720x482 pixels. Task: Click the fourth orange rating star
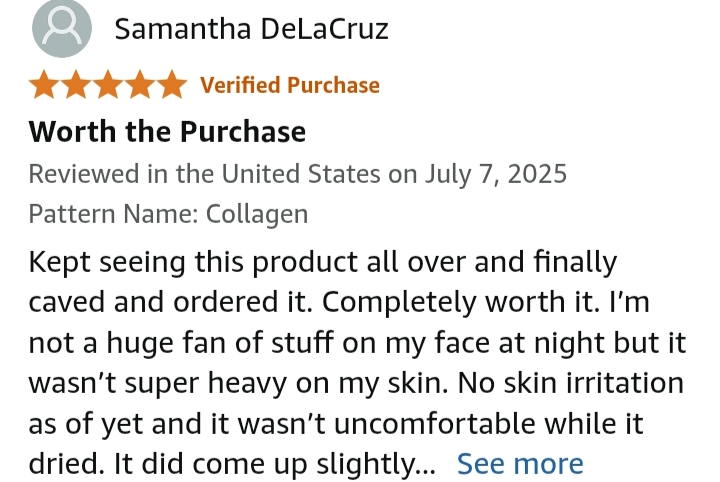(x=140, y=84)
